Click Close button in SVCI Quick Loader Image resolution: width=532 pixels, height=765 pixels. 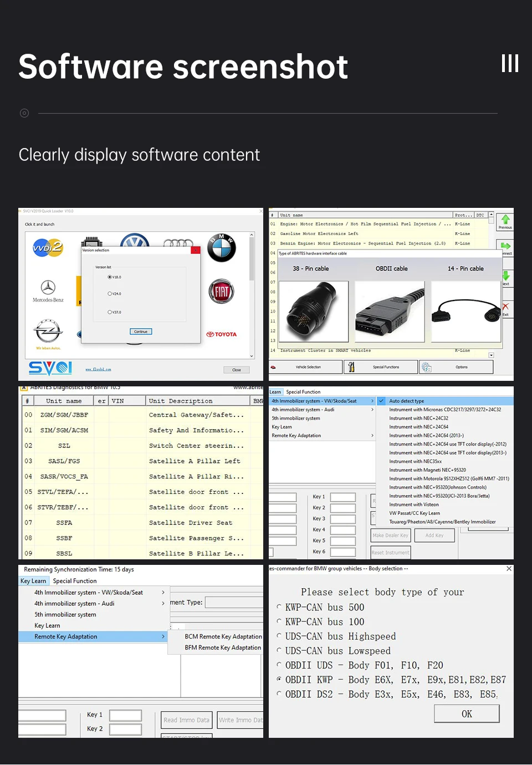click(237, 370)
